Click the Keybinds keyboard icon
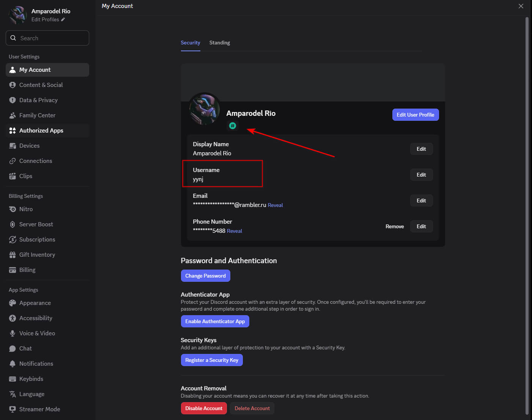The height and width of the screenshot is (420, 532). 13,379
